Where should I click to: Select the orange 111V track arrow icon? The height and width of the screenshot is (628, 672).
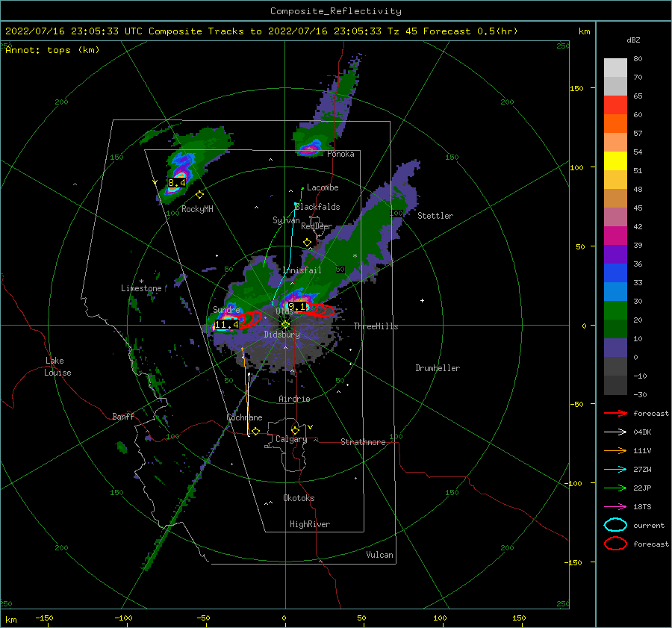click(x=615, y=450)
